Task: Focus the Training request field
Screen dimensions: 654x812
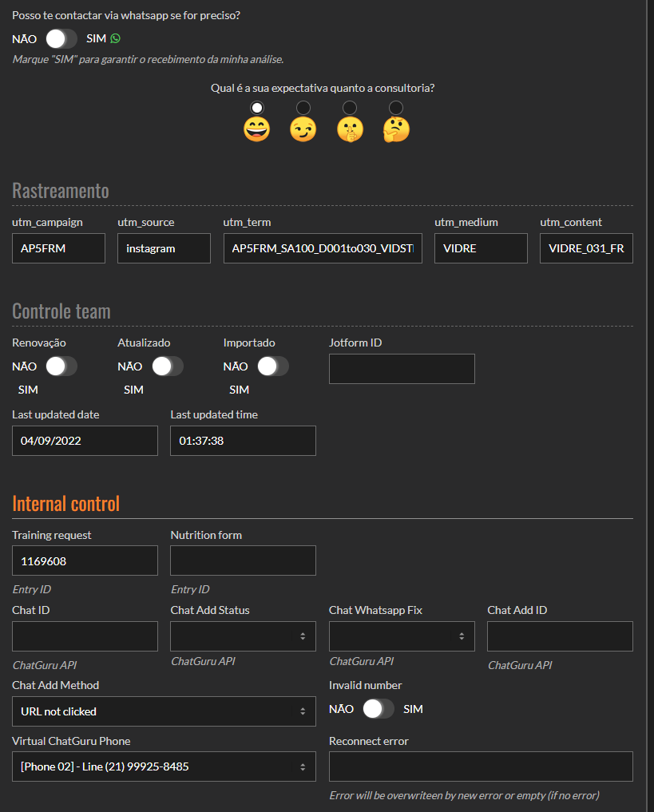Action: 85,560
